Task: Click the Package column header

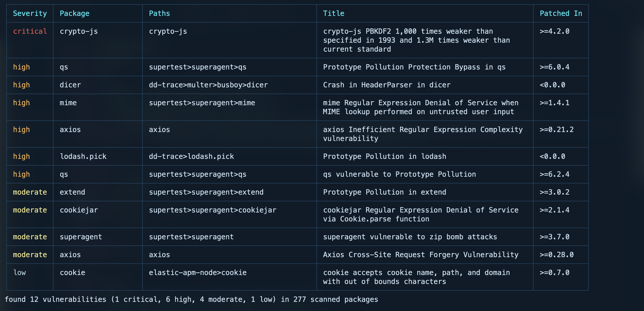Action: [x=74, y=13]
